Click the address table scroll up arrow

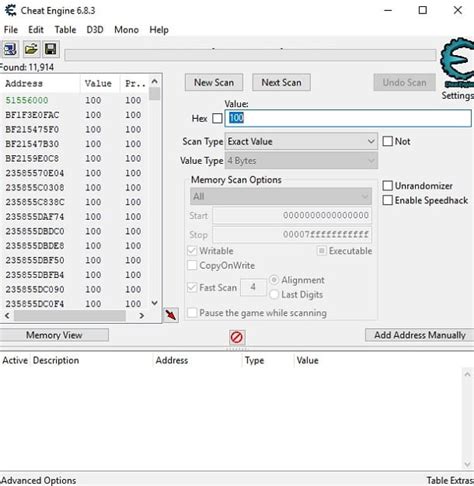pyautogui.click(x=467, y=374)
